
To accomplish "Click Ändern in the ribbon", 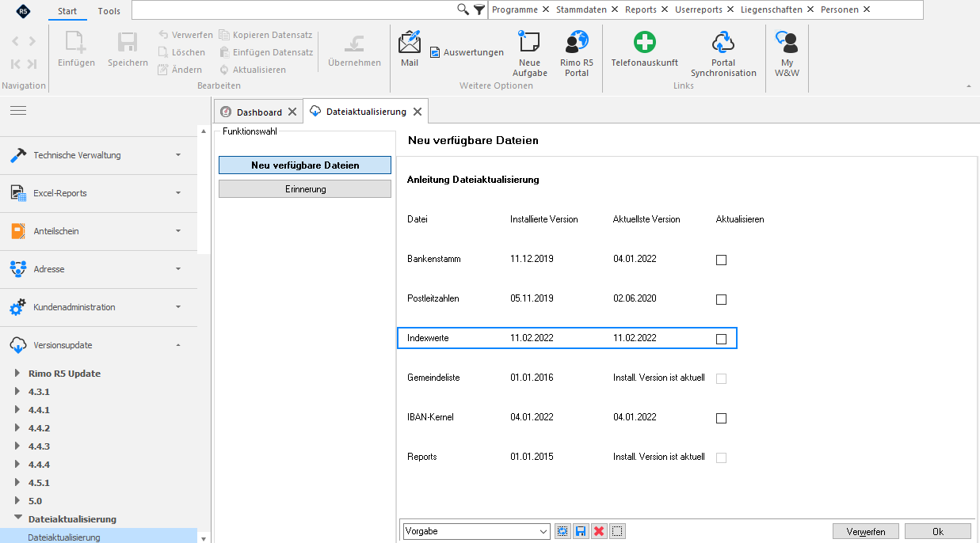I will pos(180,70).
